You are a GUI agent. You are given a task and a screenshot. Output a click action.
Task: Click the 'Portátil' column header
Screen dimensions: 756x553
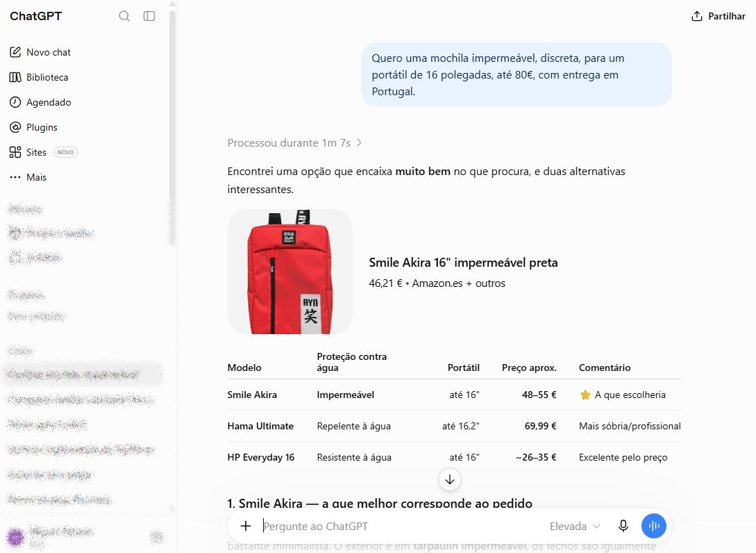[x=463, y=368]
